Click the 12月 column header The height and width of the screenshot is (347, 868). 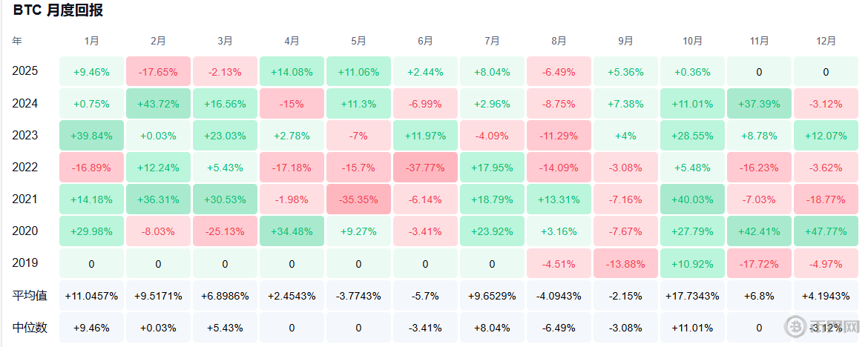tap(826, 41)
